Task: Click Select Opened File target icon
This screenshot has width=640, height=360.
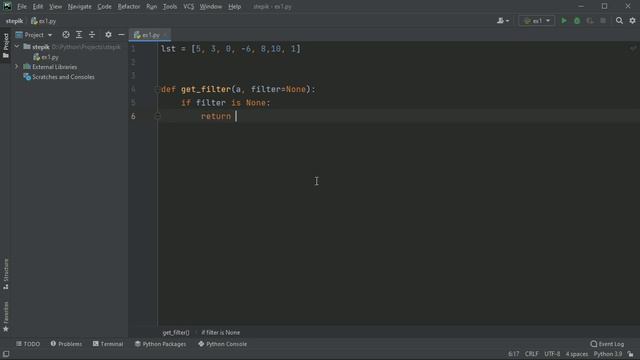Action: pos(66,35)
